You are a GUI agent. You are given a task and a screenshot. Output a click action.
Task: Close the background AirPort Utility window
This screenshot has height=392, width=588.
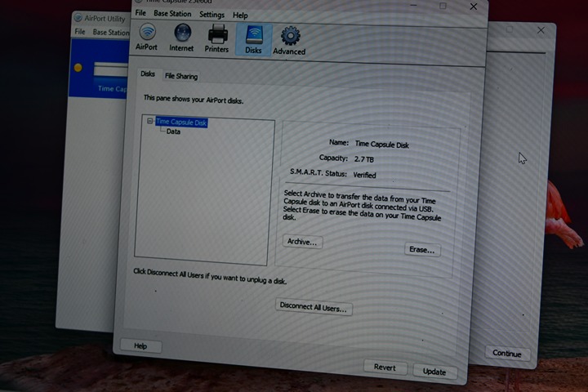click(541, 30)
